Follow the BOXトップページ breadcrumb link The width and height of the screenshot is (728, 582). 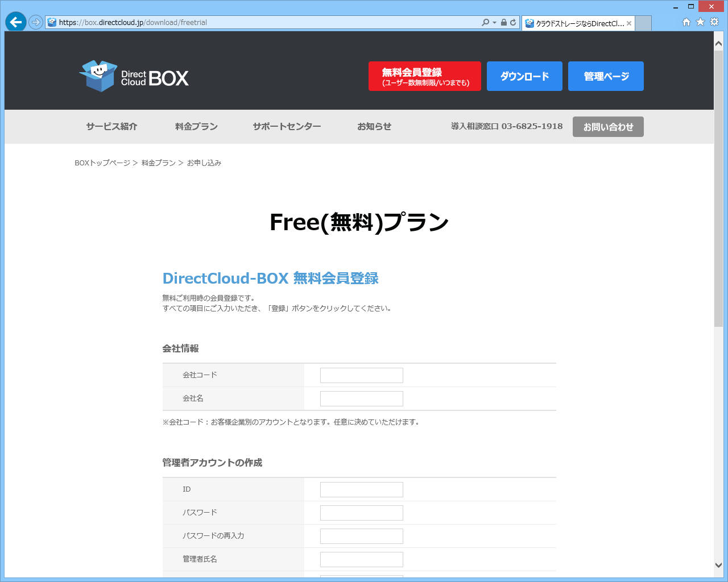point(101,163)
